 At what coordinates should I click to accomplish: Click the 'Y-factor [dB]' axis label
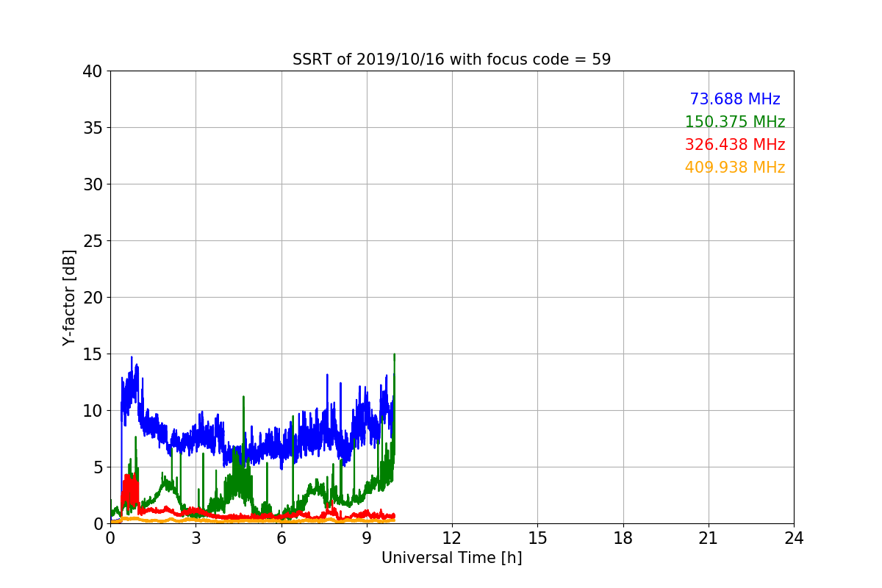pyautogui.click(x=69, y=297)
